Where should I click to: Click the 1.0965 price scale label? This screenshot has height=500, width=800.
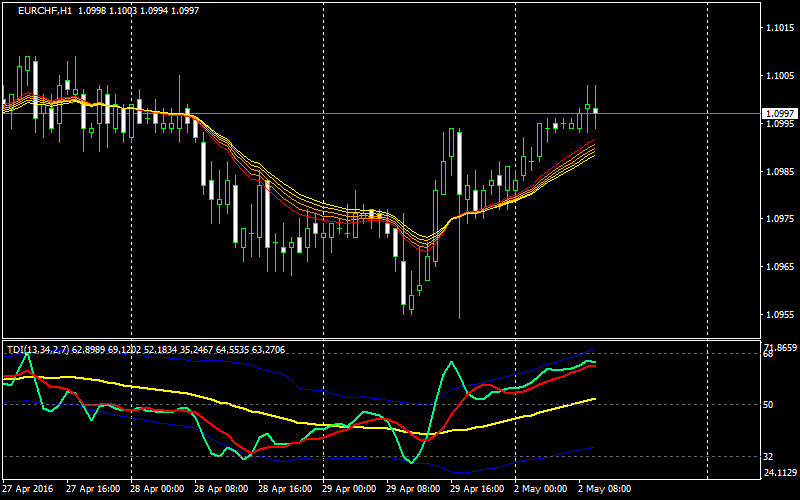pos(779,267)
